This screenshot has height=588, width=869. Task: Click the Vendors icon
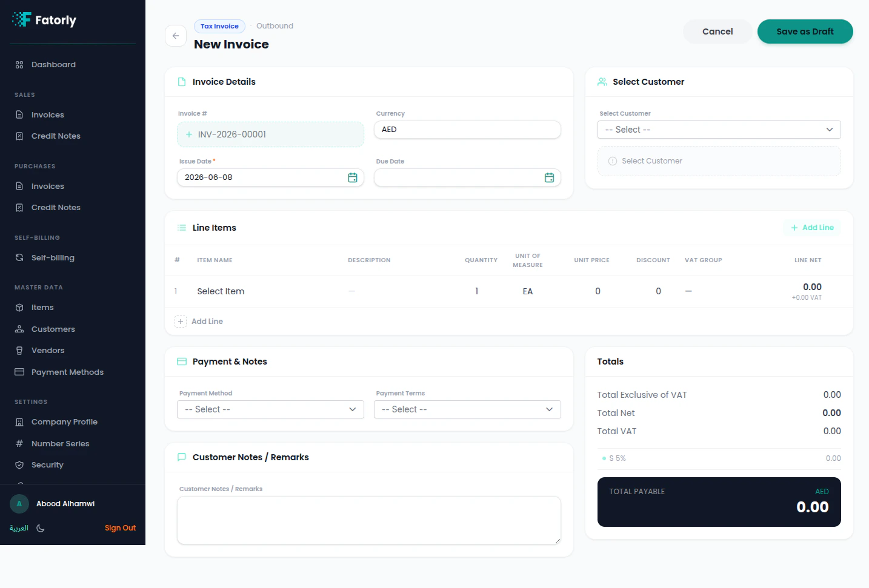pyautogui.click(x=19, y=351)
